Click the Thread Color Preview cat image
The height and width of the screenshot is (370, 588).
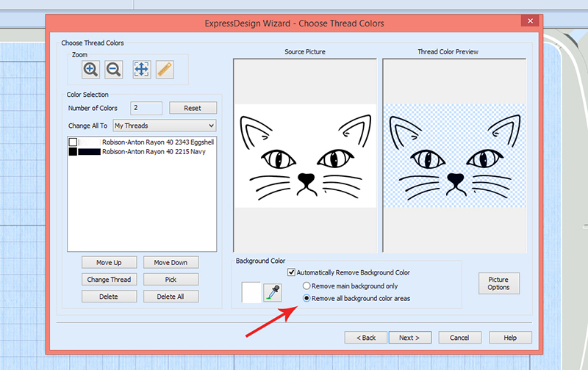click(454, 156)
